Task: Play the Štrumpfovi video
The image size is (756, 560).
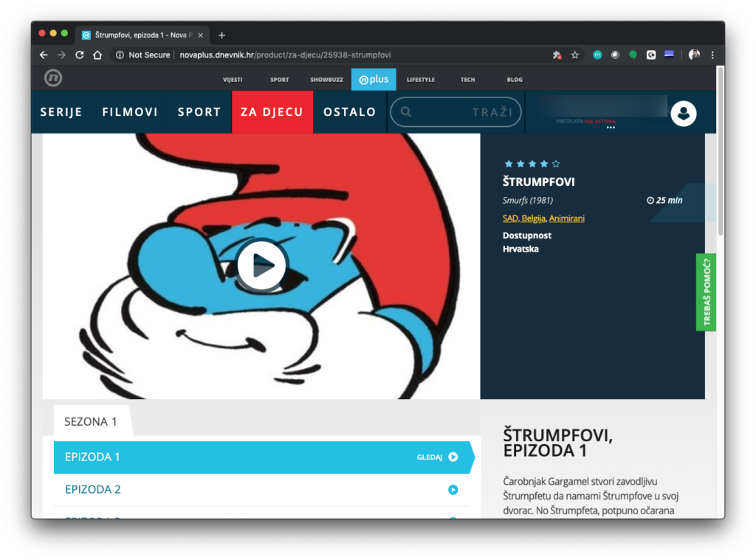Action: [x=261, y=265]
